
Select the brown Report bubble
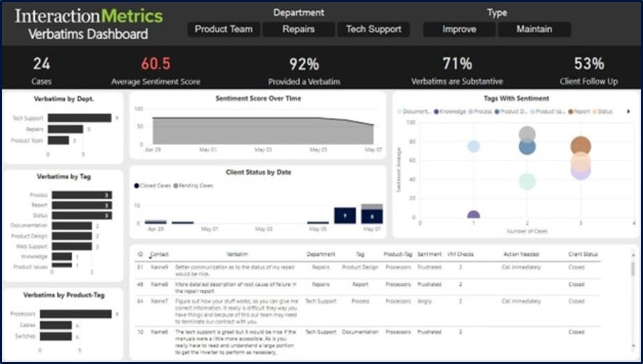pyautogui.click(x=581, y=146)
